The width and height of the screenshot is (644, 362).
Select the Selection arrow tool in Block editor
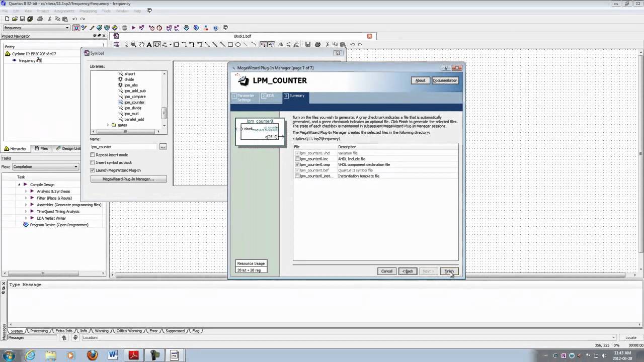(x=126, y=45)
